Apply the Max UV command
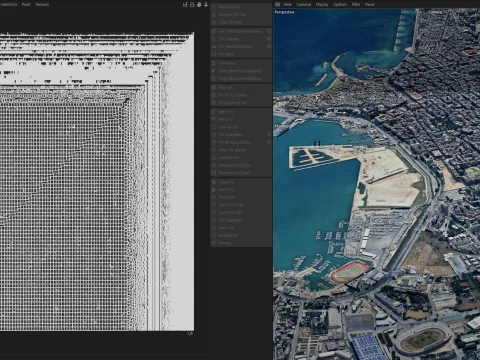Image resolution: width=480 pixels, height=360 pixels. 241,87
